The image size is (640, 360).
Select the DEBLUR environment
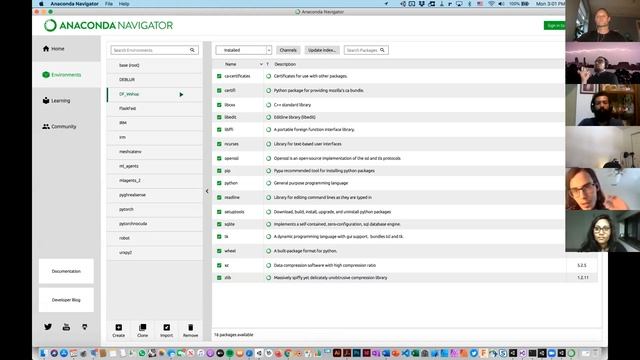(154, 80)
